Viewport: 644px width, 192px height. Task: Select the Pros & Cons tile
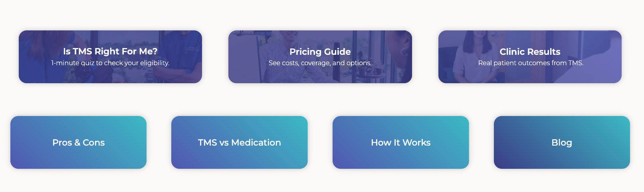[x=79, y=142]
